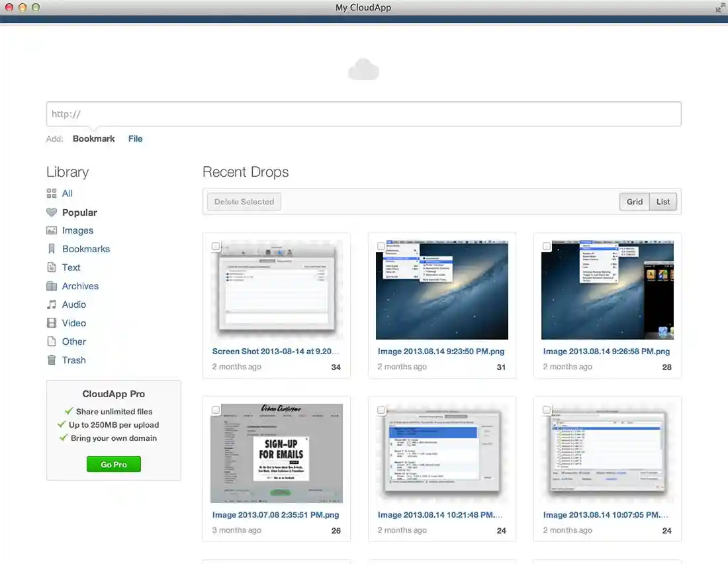Switch drops view to List

click(663, 201)
